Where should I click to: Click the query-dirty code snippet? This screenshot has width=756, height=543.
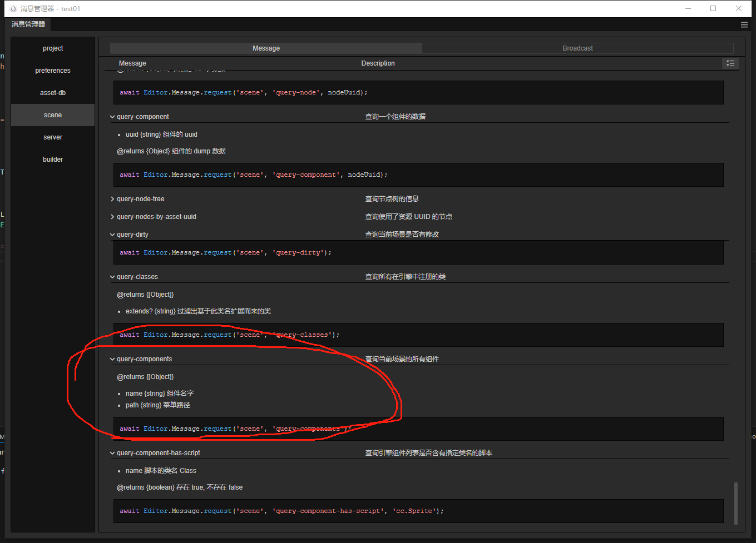coord(418,252)
